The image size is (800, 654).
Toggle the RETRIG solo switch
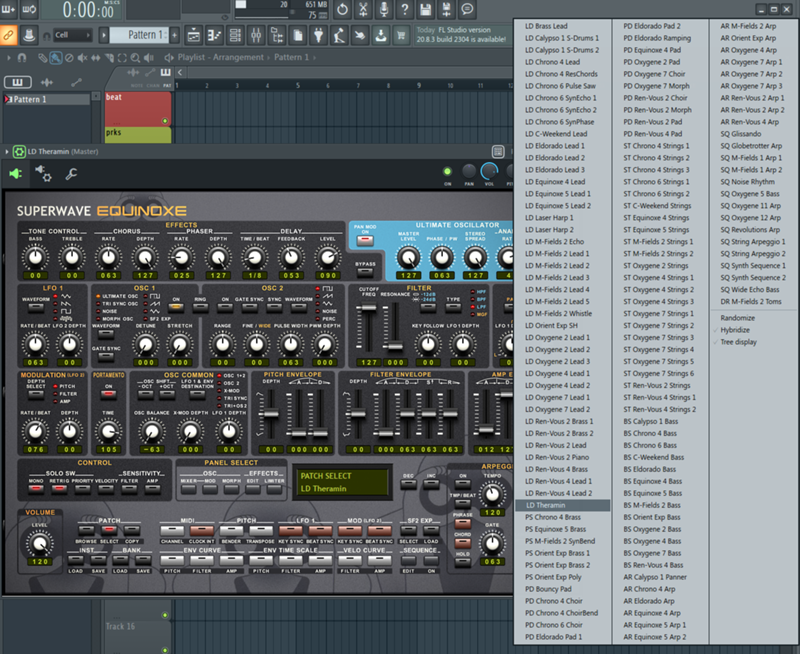59,489
